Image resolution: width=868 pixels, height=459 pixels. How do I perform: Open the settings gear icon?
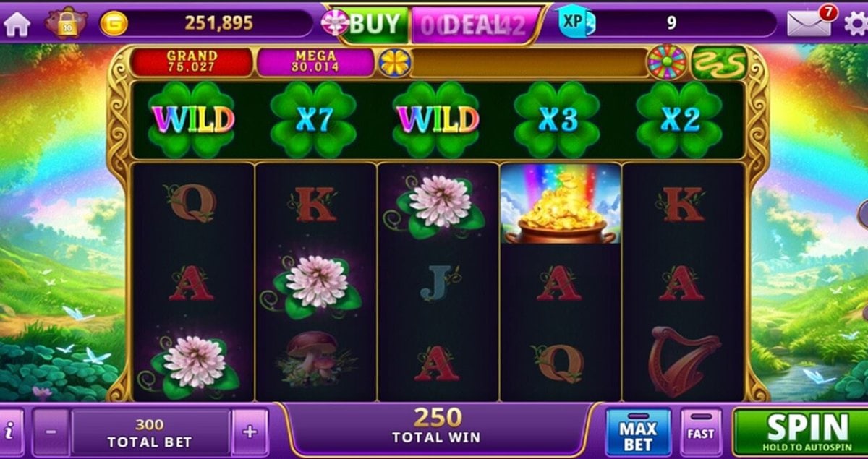[854, 24]
